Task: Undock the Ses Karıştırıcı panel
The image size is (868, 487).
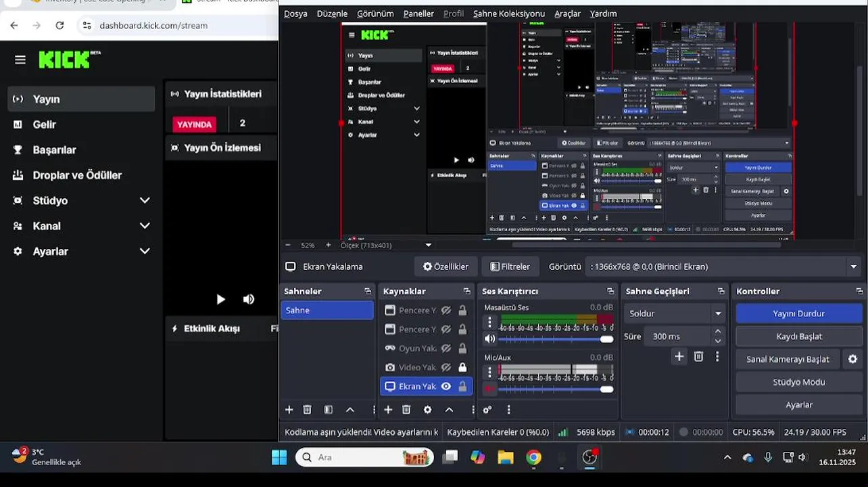Action: tap(610, 292)
